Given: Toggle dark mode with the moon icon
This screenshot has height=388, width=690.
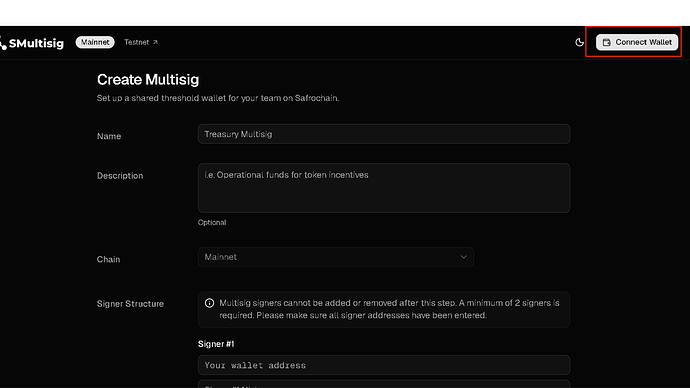Looking at the screenshot, I should [x=580, y=42].
